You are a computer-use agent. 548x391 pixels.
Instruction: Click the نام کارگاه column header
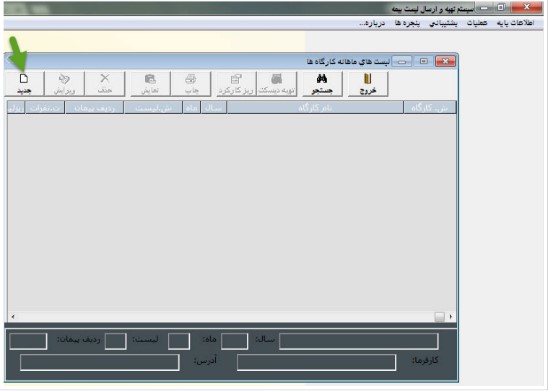(x=315, y=108)
